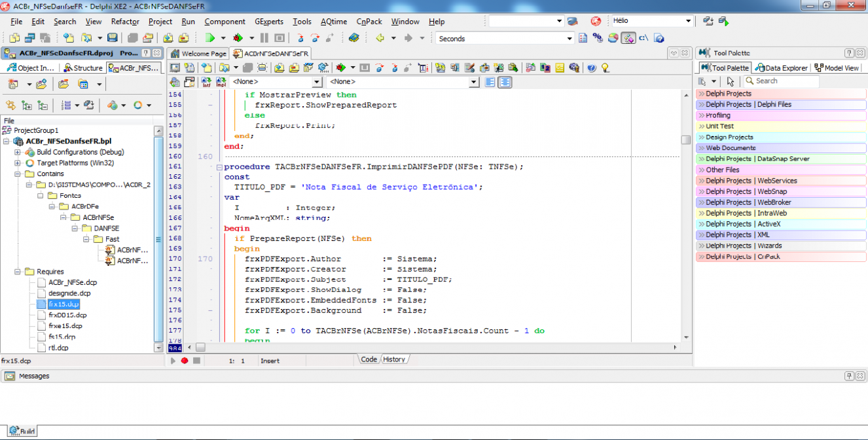Click the GExperts help question mark icon
Screen dimensions: 868x440
tap(591, 67)
